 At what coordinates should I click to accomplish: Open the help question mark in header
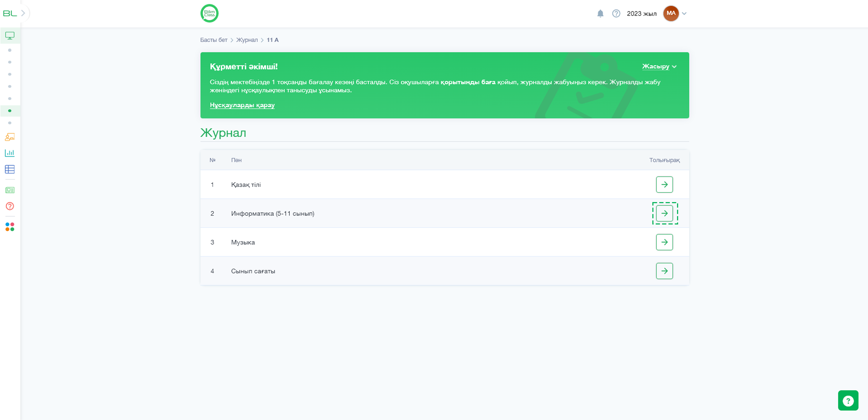[x=616, y=14]
